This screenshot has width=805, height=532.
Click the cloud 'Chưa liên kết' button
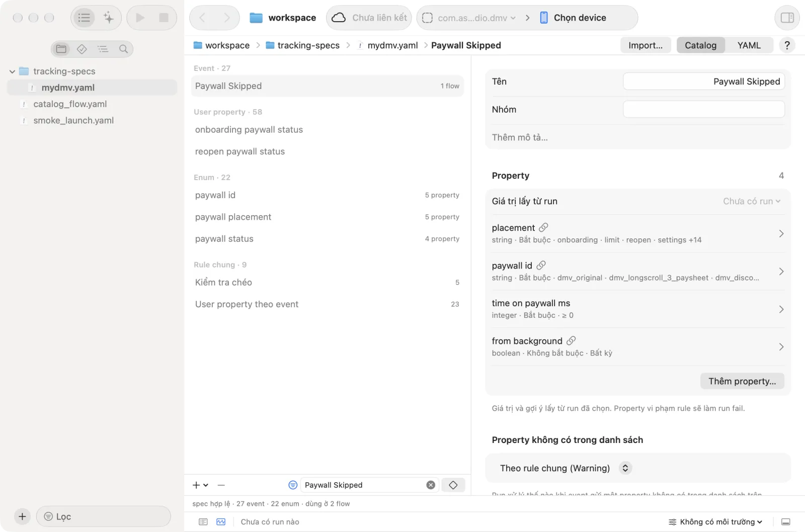click(x=369, y=18)
